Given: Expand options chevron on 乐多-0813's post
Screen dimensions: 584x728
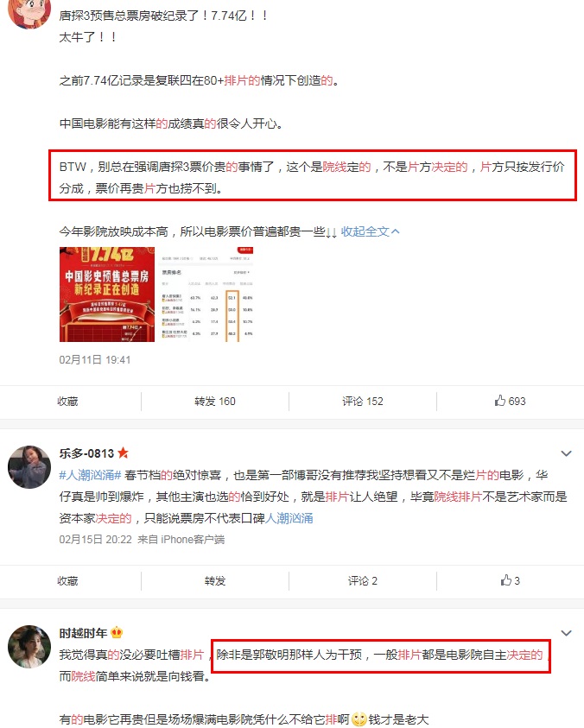Looking at the screenshot, I should [566, 453].
